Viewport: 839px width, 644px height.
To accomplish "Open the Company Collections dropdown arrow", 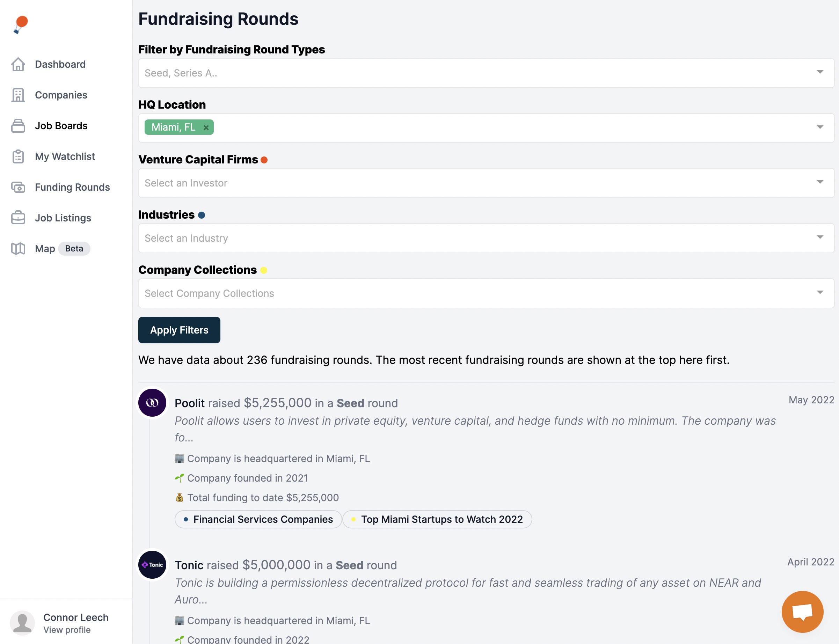I will [819, 293].
